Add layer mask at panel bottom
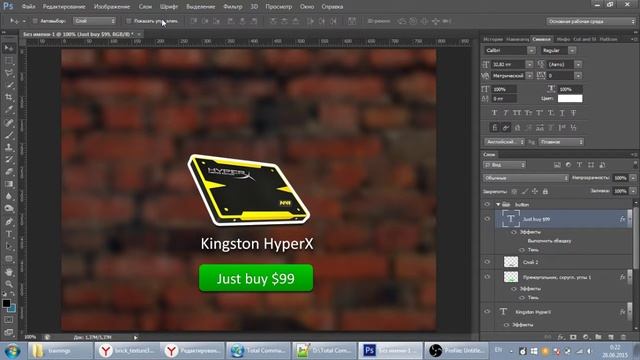Viewport: 640px width, 360px height. point(573,337)
